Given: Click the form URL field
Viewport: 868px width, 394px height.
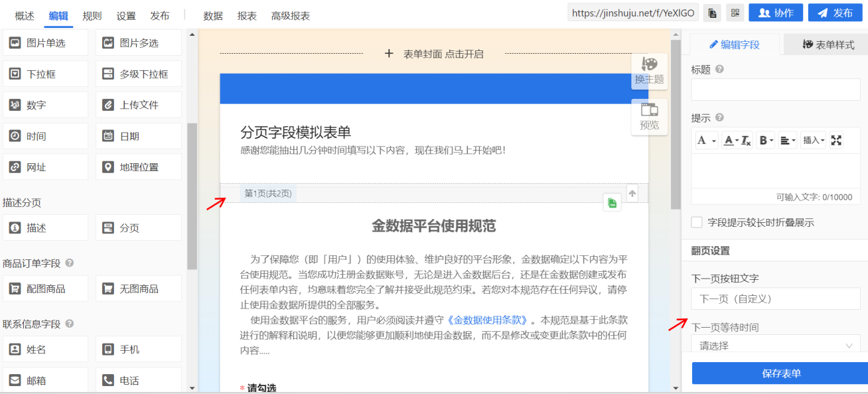Looking at the screenshot, I should pos(633,13).
